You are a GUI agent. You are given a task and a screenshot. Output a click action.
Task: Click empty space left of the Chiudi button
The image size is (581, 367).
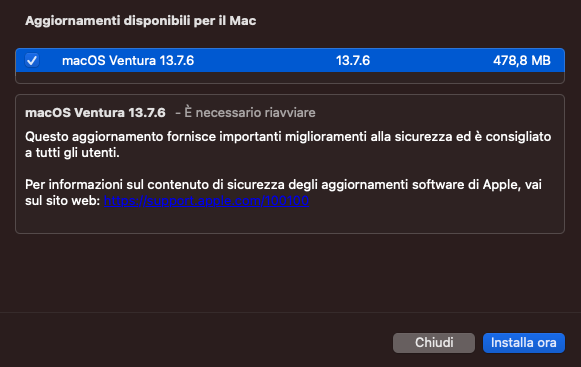coord(196,343)
